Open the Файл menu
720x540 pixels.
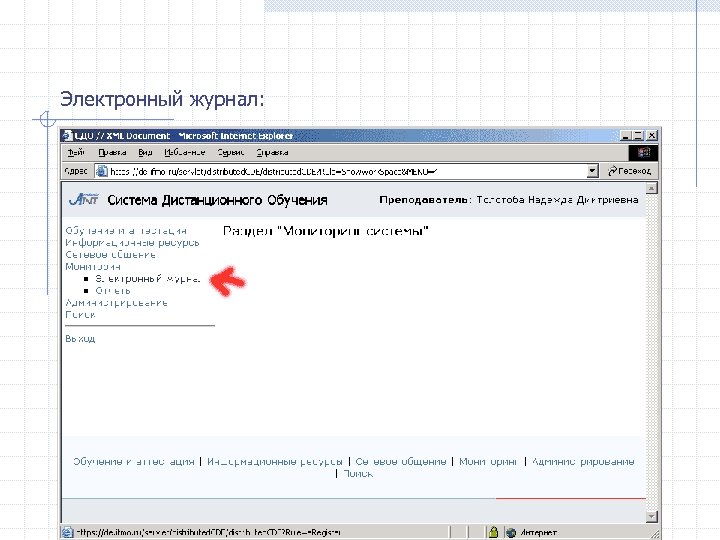click(x=76, y=152)
